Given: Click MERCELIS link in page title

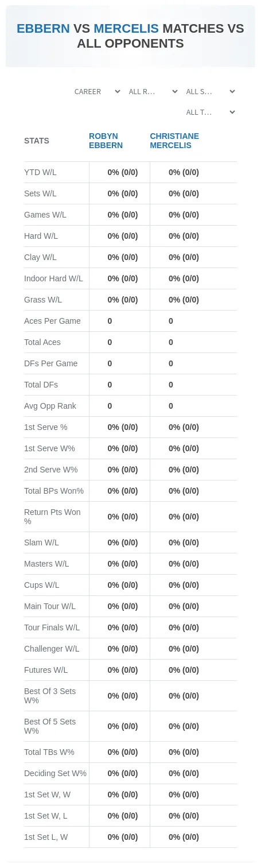Looking at the screenshot, I should (126, 29).
